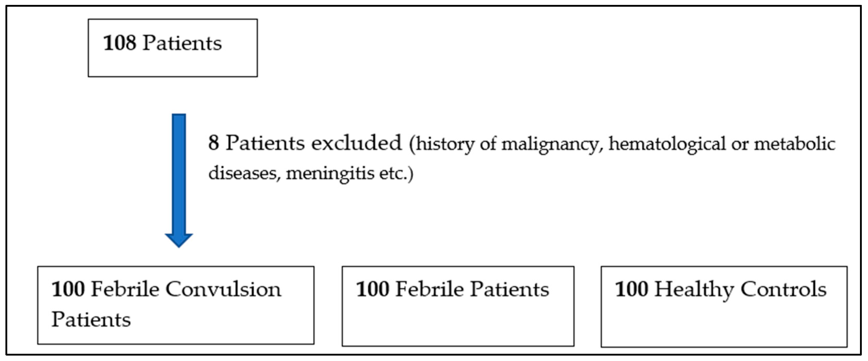The height and width of the screenshot is (361, 868).
Task: Click 100 in Febrile Convulsion box
Action: (68, 289)
